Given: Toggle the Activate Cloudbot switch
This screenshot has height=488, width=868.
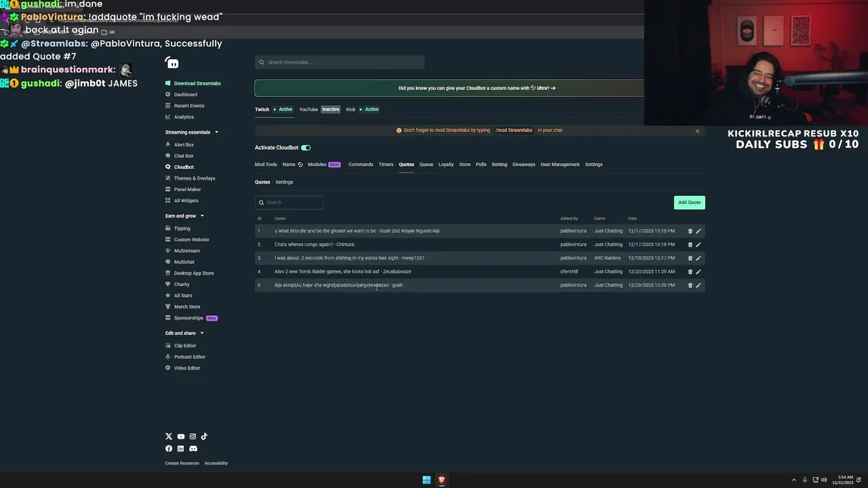Looking at the screenshot, I should click(306, 148).
